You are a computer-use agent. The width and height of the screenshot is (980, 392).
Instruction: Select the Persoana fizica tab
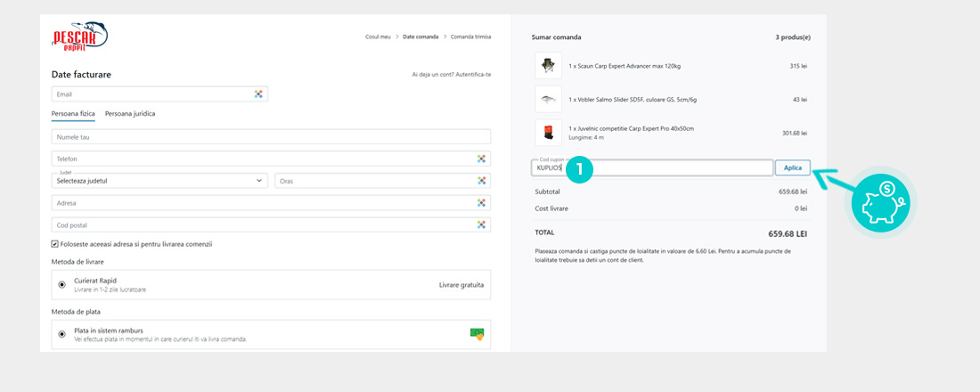[73, 114]
